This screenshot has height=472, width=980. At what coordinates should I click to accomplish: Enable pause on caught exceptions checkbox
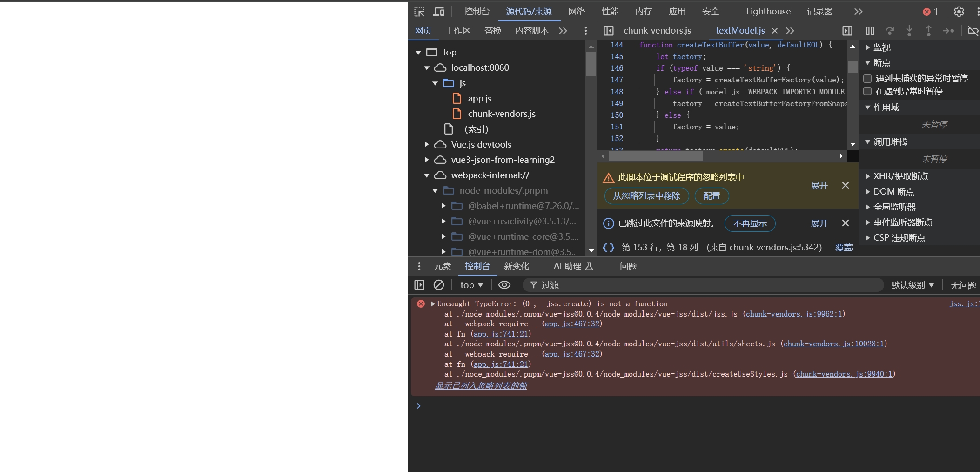[x=867, y=91]
